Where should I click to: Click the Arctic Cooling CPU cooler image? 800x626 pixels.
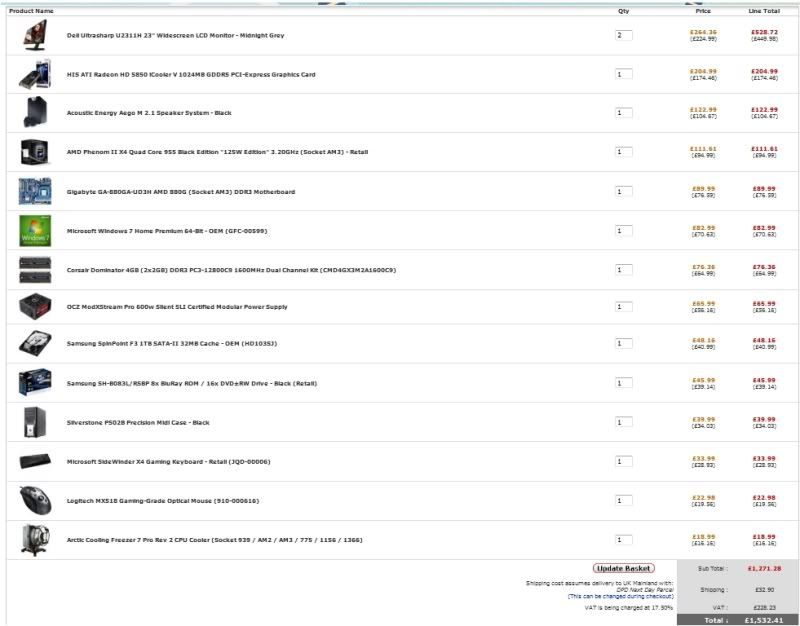[x=35, y=540]
